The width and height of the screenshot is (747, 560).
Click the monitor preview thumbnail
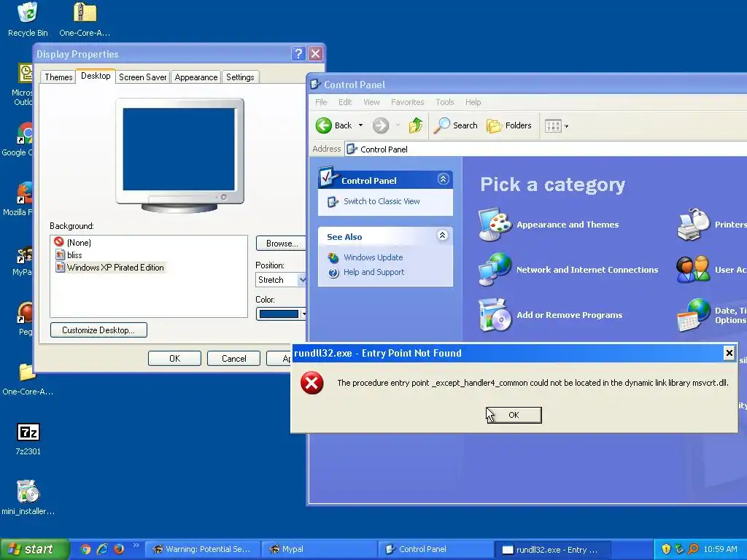[x=180, y=155]
